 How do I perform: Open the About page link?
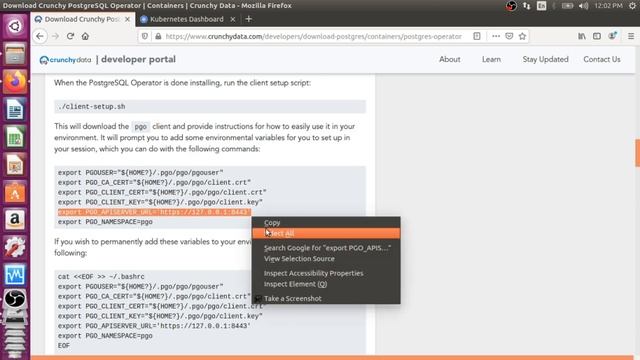click(450, 59)
